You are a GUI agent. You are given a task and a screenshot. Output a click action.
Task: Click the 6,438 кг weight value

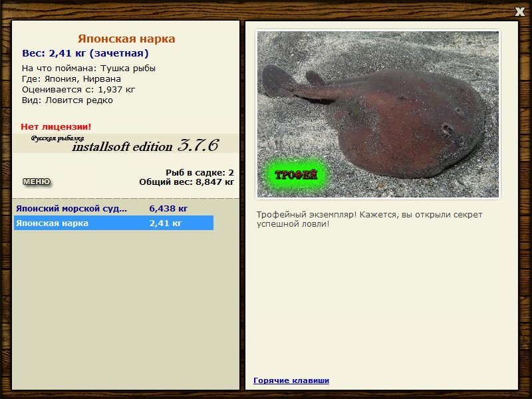[x=168, y=208]
